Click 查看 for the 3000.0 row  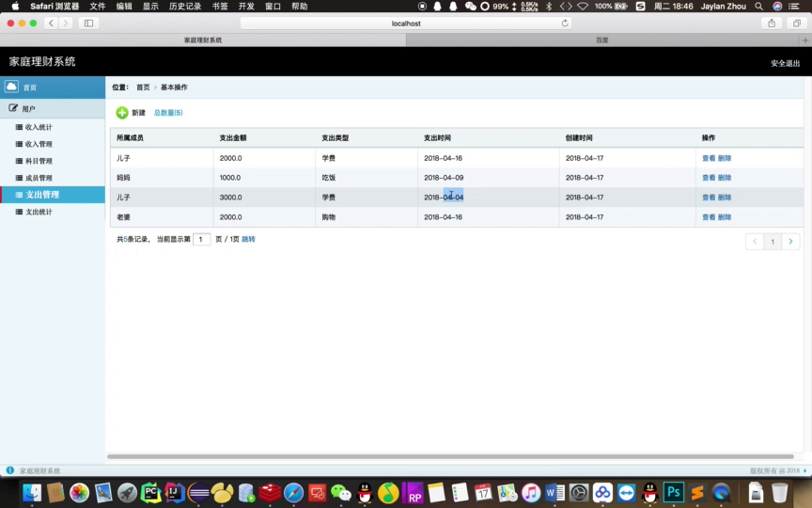[x=709, y=198]
